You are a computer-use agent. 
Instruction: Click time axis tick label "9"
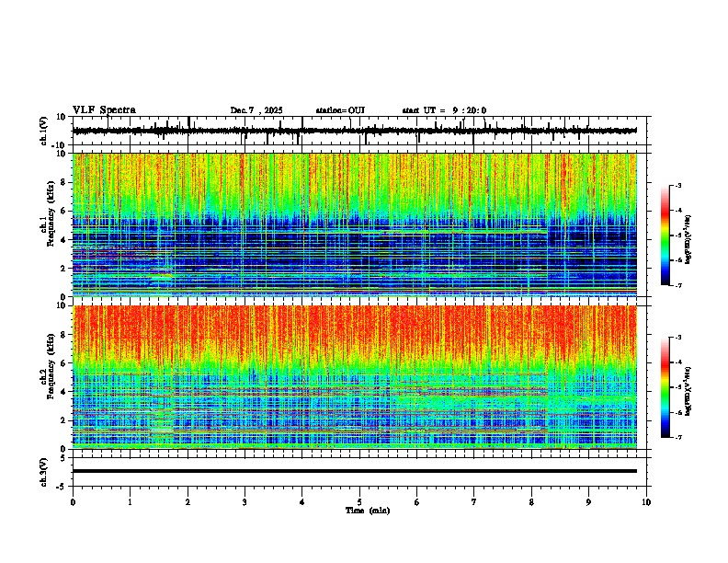click(x=588, y=502)
